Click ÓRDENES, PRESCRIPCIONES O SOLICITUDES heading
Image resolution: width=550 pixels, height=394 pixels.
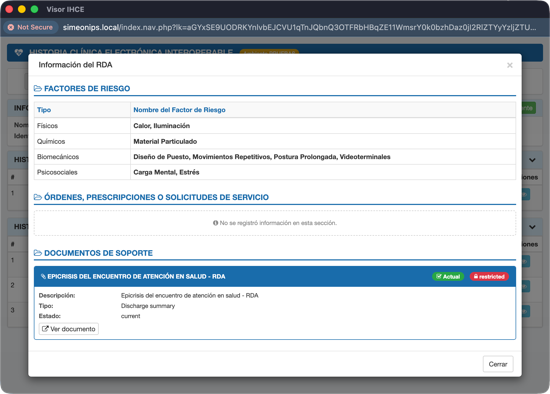(156, 197)
